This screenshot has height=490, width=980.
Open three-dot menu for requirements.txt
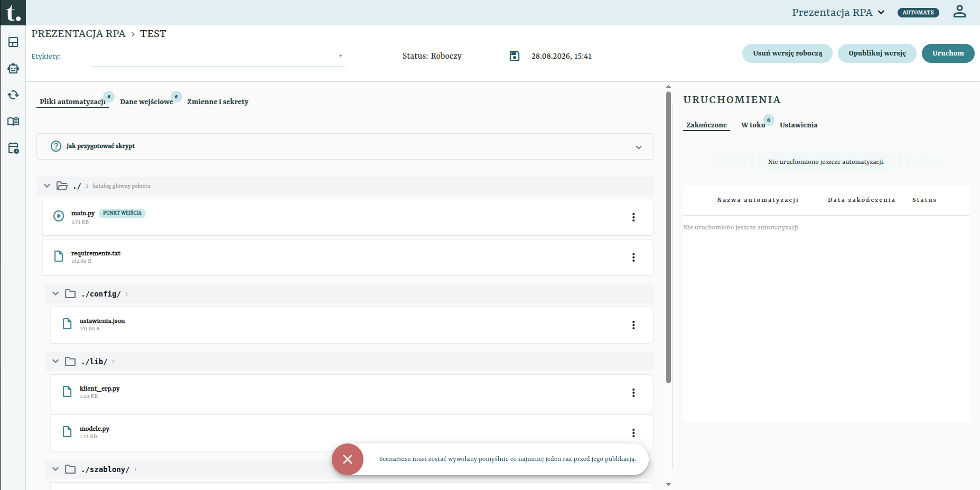[633, 257]
